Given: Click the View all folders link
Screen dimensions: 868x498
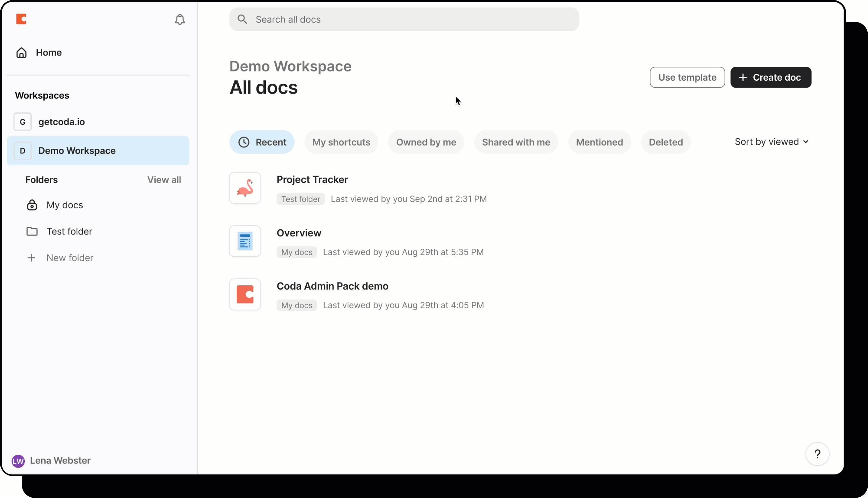Looking at the screenshot, I should 164,180.
